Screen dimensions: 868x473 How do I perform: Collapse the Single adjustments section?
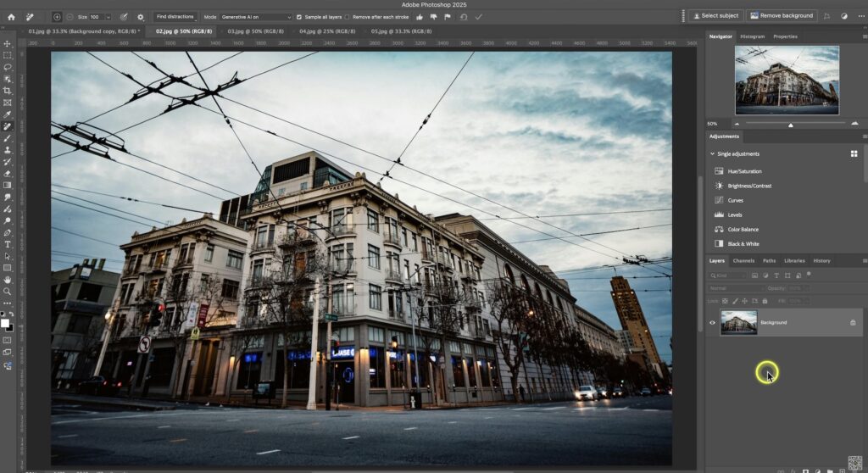click(x=712, y=154)
